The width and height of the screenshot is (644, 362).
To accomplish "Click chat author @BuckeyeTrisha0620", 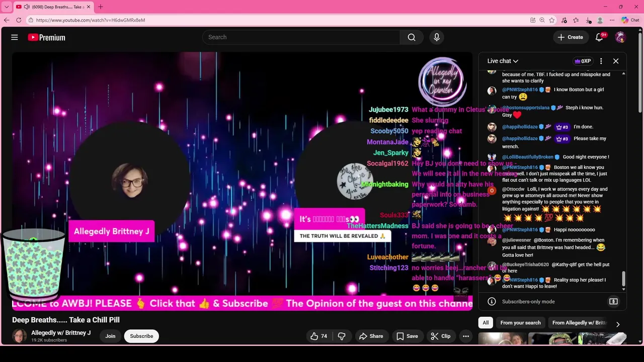I will [x=525, y=264].
